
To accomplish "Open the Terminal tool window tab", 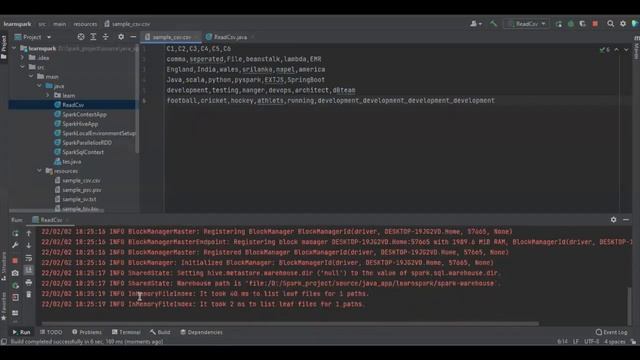I will point(126,332).
